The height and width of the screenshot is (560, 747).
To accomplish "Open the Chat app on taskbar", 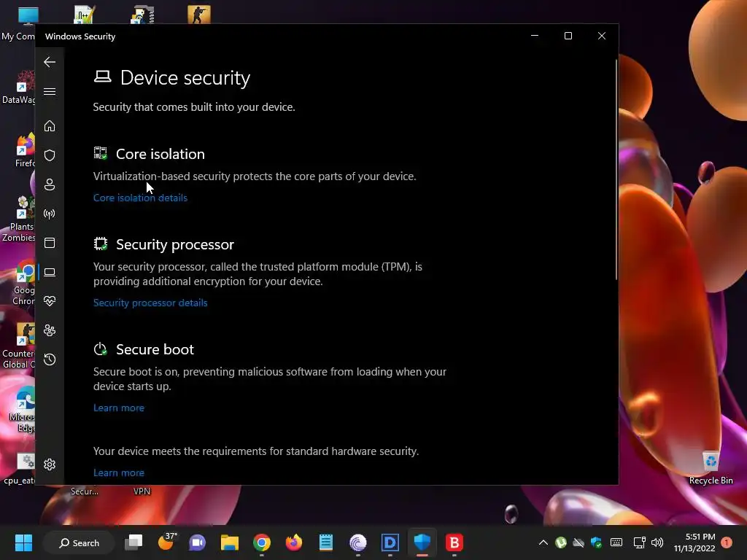I will point(197,542).
